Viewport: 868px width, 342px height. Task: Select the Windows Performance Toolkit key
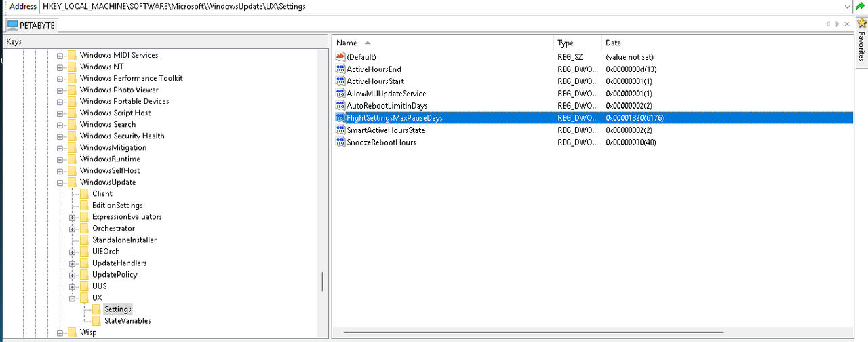tap(132, 78)
